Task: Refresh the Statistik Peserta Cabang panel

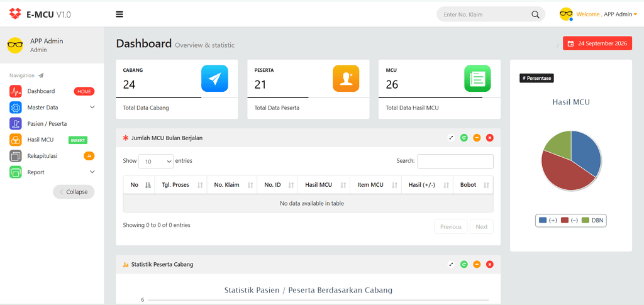Action: pyautogui.click(x=464, y=264)
